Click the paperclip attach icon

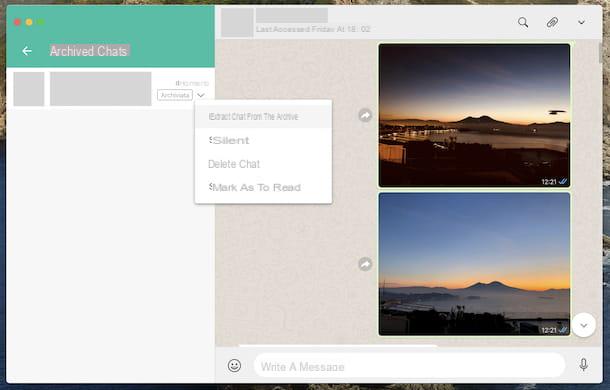click(552, 23)
